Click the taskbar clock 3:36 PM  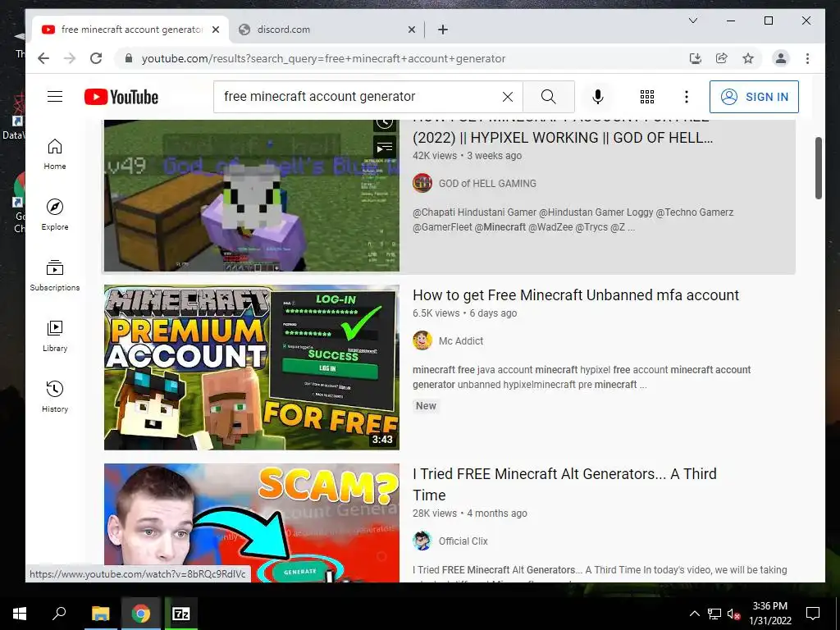tap(769, 606)
